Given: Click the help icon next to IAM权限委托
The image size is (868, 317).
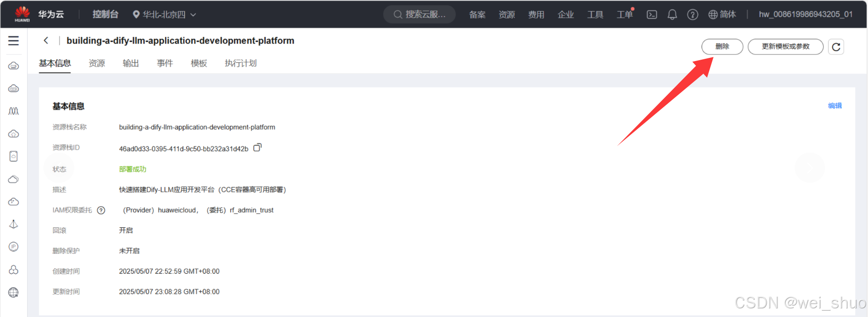Looking at the screenshot, I should click(101, 210).
